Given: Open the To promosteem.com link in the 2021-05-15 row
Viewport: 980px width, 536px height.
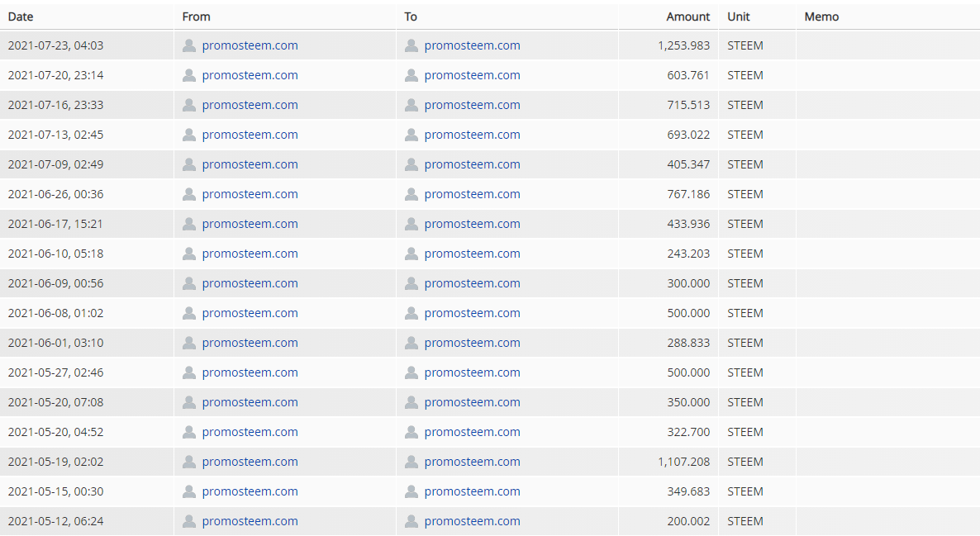Looking at the screenshot, I should pos(472,491).
